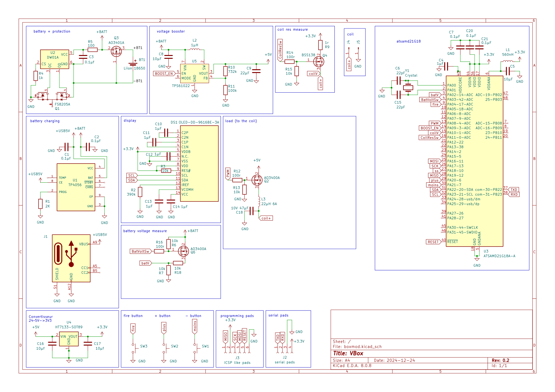Click the 'File: boxmod.kicad_sch' text
The image size is (555, 392).
(357, 347)
